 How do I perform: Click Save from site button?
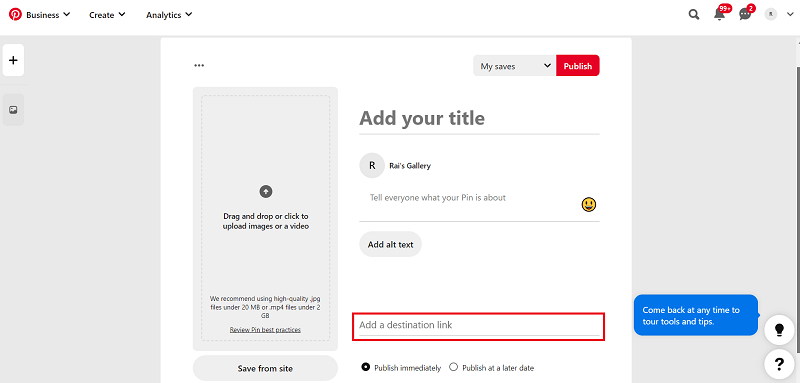click(x=265, y=368)
